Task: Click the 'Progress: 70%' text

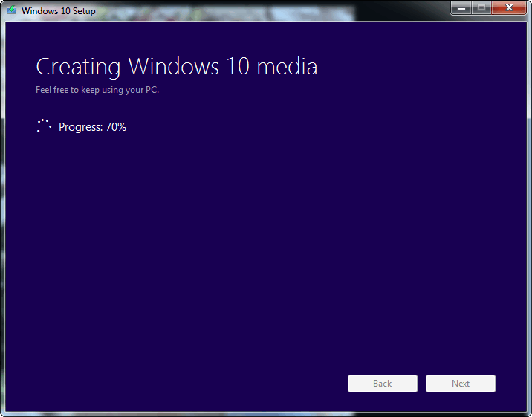Action: (x=92, y=127)
